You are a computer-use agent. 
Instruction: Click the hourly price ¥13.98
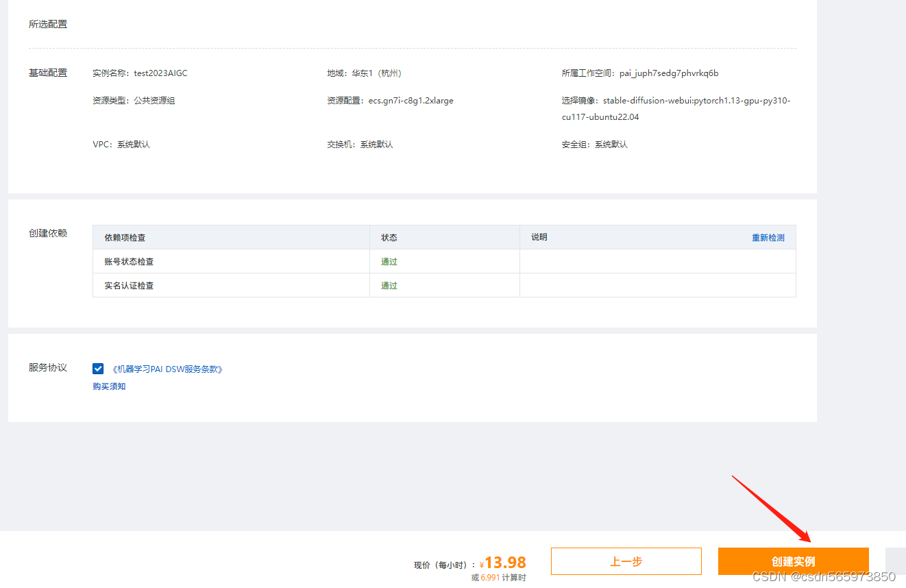pos(502,563)
